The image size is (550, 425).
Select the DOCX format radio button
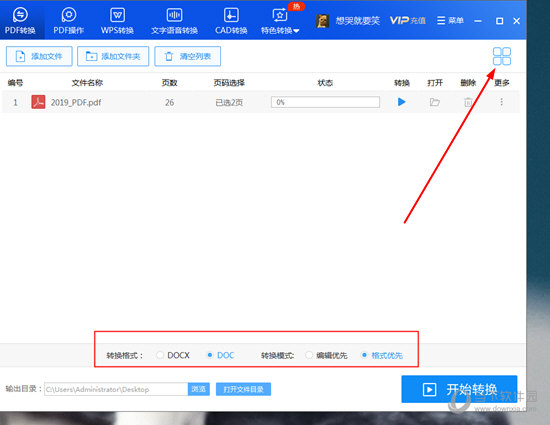[x=160, y=355]
